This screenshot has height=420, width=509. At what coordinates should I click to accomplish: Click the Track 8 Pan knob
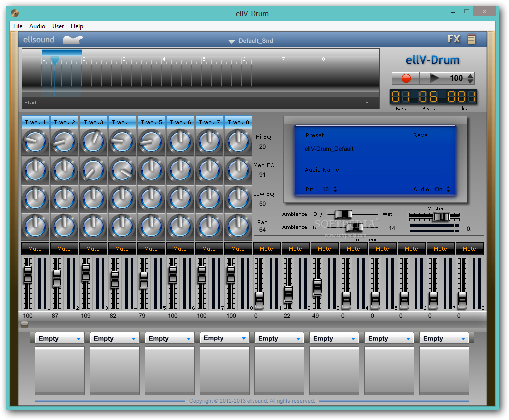(238, 226)
